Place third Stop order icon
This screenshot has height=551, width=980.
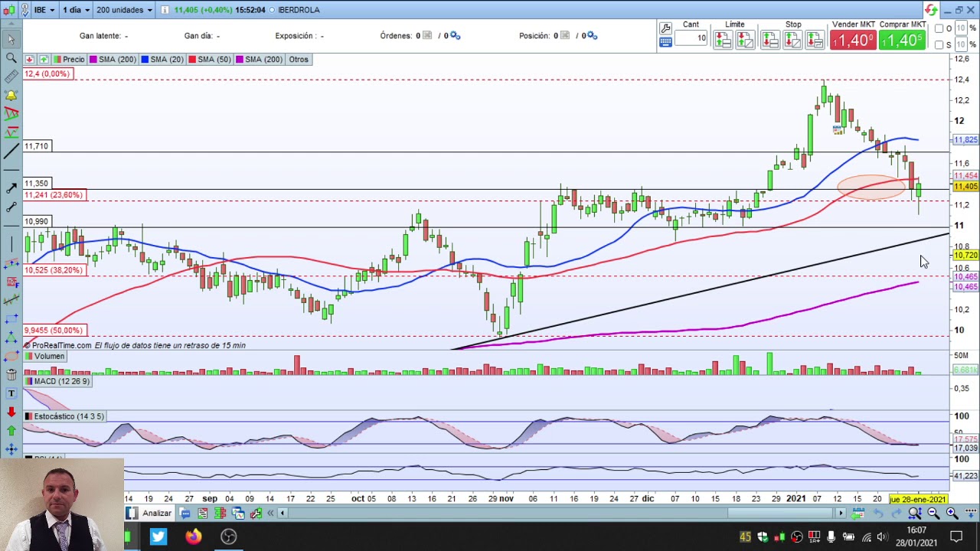tap(815, 40)
